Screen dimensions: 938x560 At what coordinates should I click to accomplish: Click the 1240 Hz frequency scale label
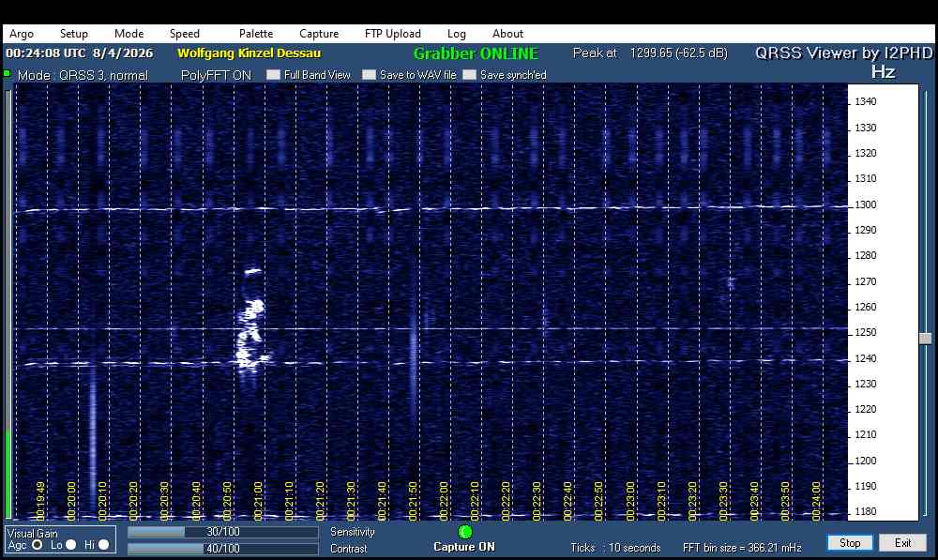(865, 358)
